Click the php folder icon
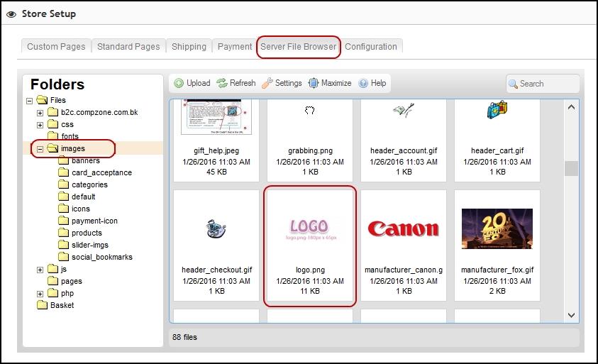 (x=52, y=294)
